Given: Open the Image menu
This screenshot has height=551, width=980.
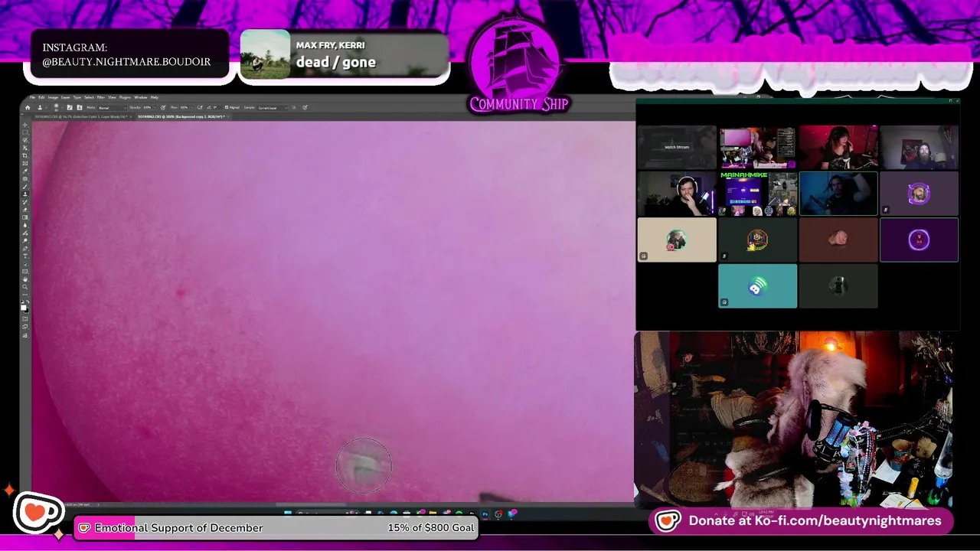Looking at the screenshot, I should [x=53, y=97].
